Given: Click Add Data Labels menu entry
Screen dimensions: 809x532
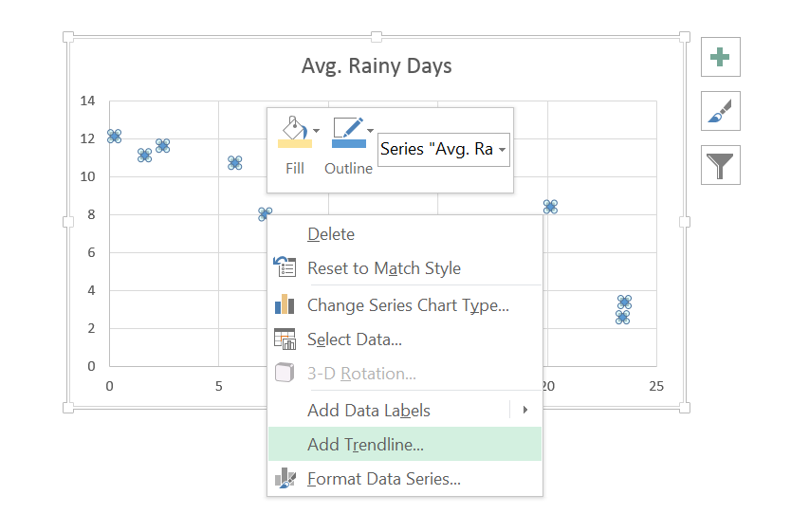Looking at the screenshot, I should pos(369,411).
